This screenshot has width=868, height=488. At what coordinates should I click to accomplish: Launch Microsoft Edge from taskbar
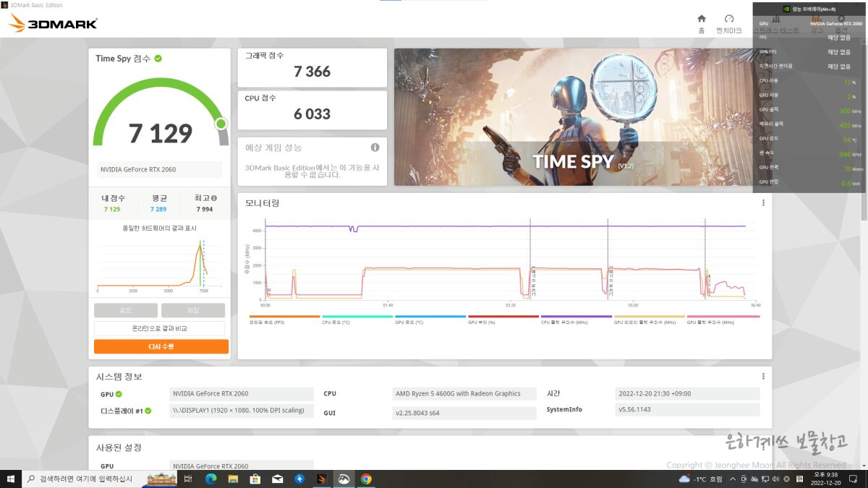(211, 479)
